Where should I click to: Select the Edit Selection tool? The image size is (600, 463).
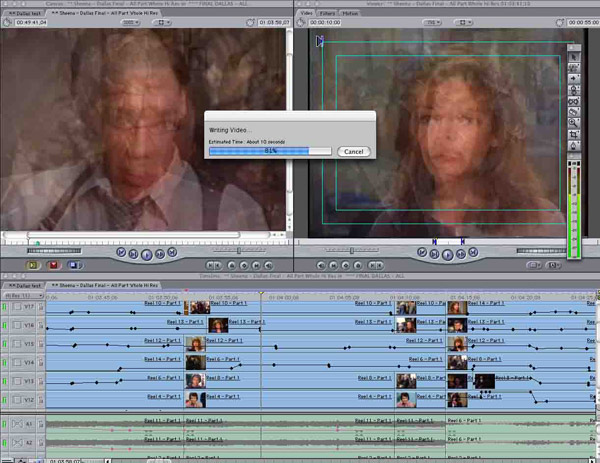[x=573, y=68]
